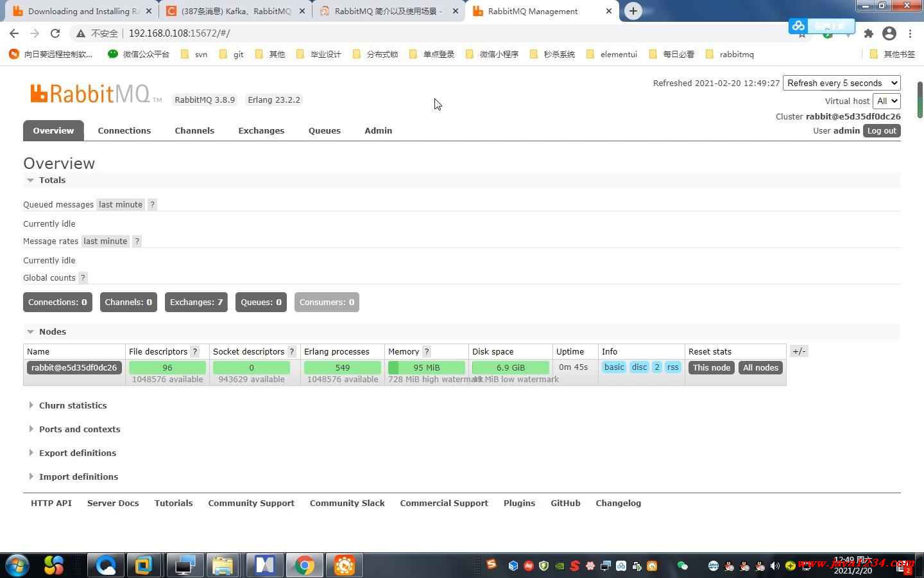Expand Export definitions section
The height and width of the screenshot is (578, 924).
coord(73,453)
